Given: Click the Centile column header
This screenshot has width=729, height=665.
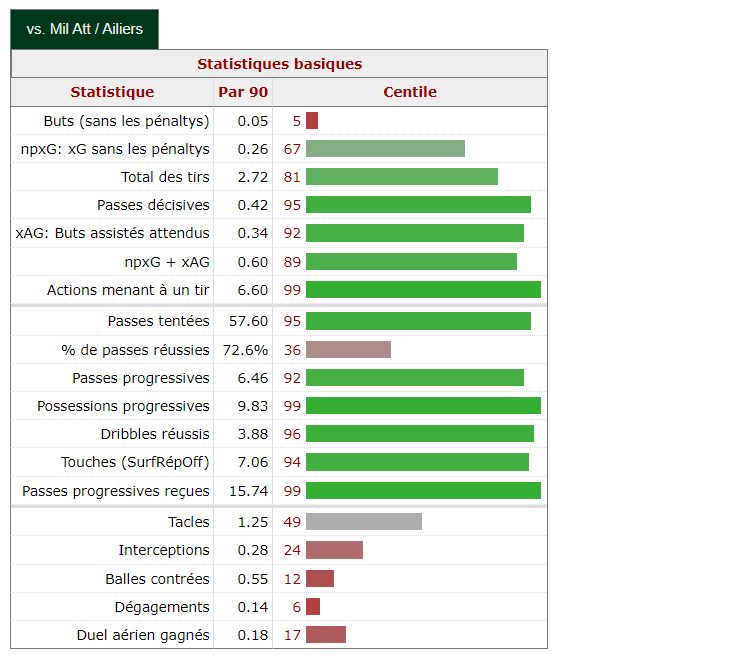Looking at the screenshot, I should coord(410,92).
